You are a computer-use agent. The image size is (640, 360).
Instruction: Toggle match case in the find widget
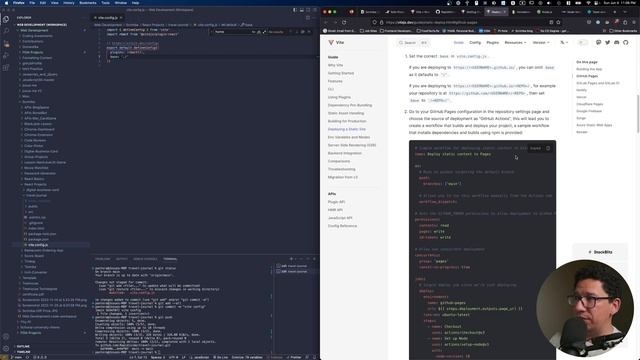pos(254,32)
